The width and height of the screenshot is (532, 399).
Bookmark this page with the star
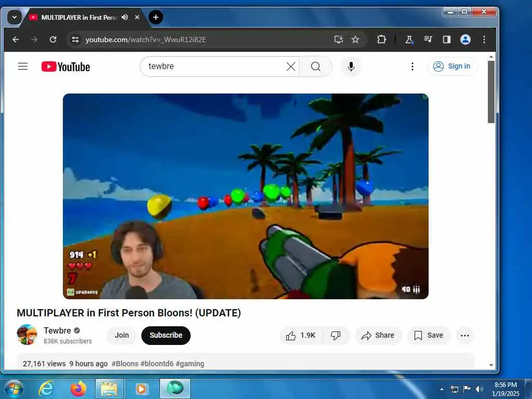click(355, 39)
